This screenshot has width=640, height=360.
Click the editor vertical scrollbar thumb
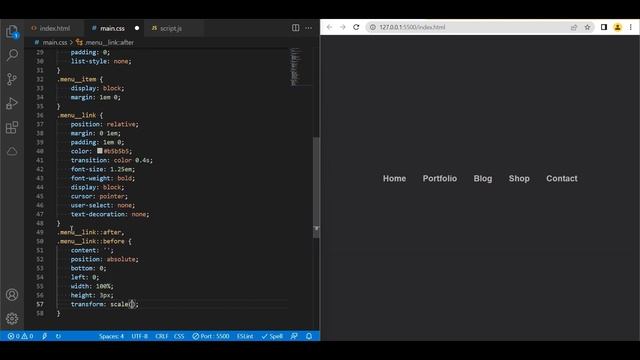tap(316, 188)
